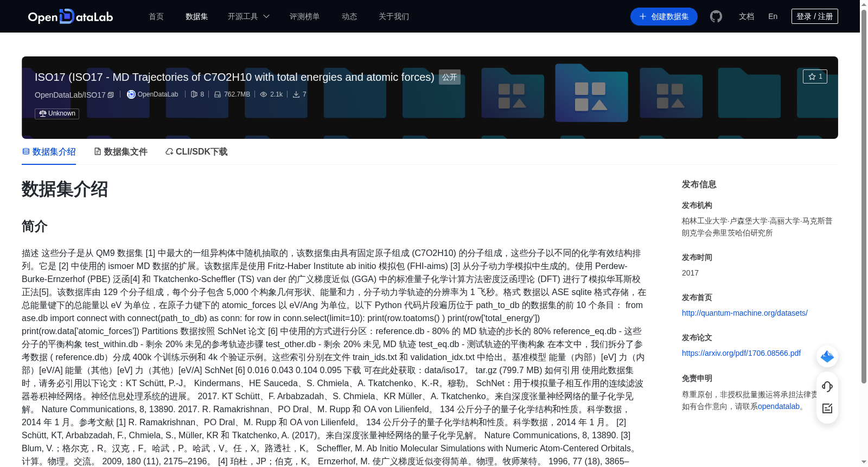The width and height of the screenshot is (868, 467).
Task: Open 动态 navigation item
Action: (349, 16)
